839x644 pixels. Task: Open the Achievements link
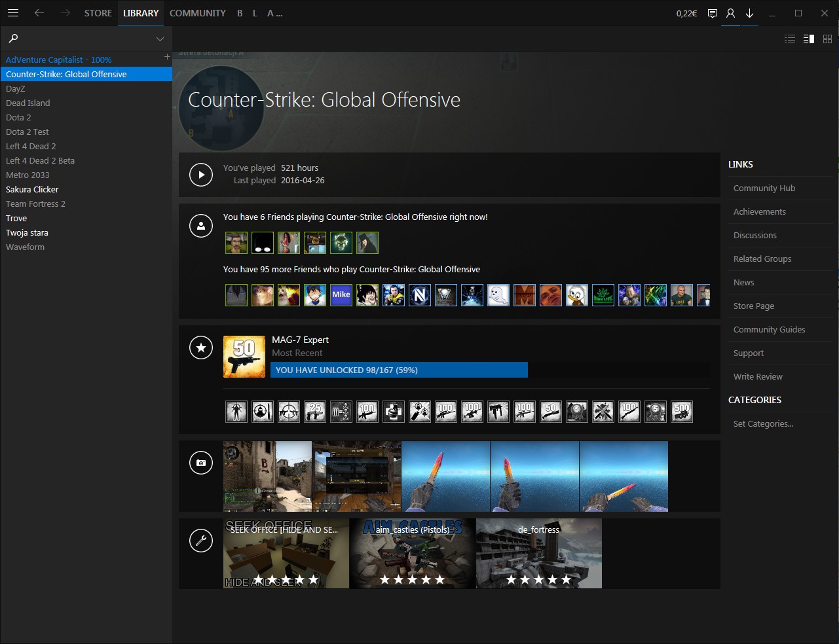(760, 212)
